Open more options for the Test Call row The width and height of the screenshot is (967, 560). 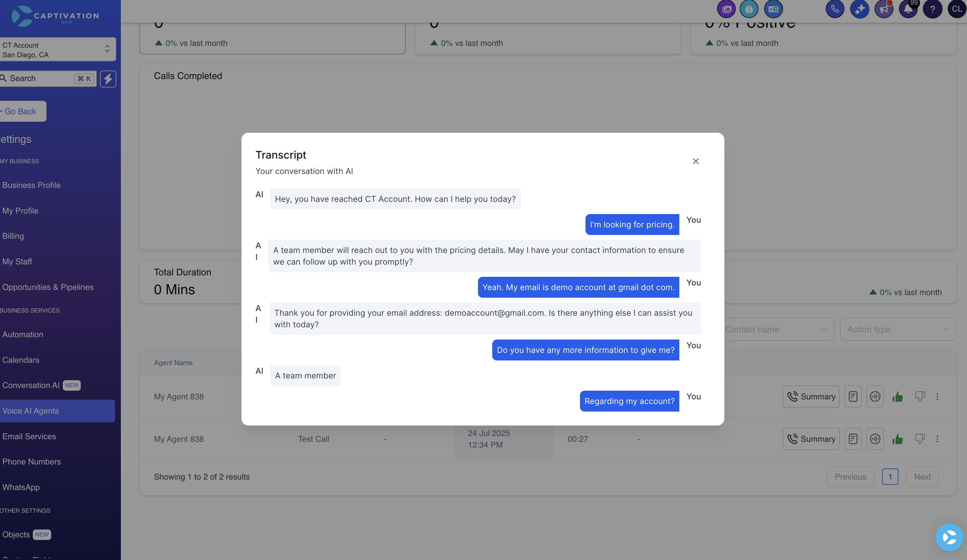[x=937, y=439]
